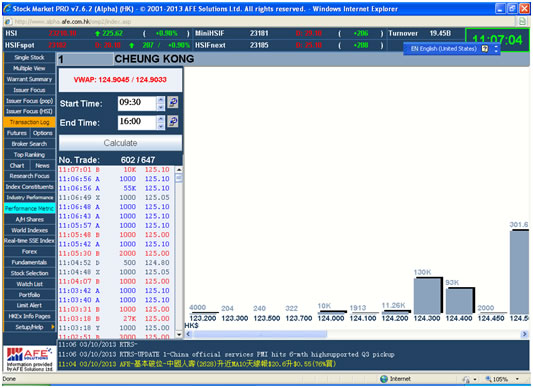Open the Options section
Viewport: 533px width, 388px height.
tap(42, 133)
